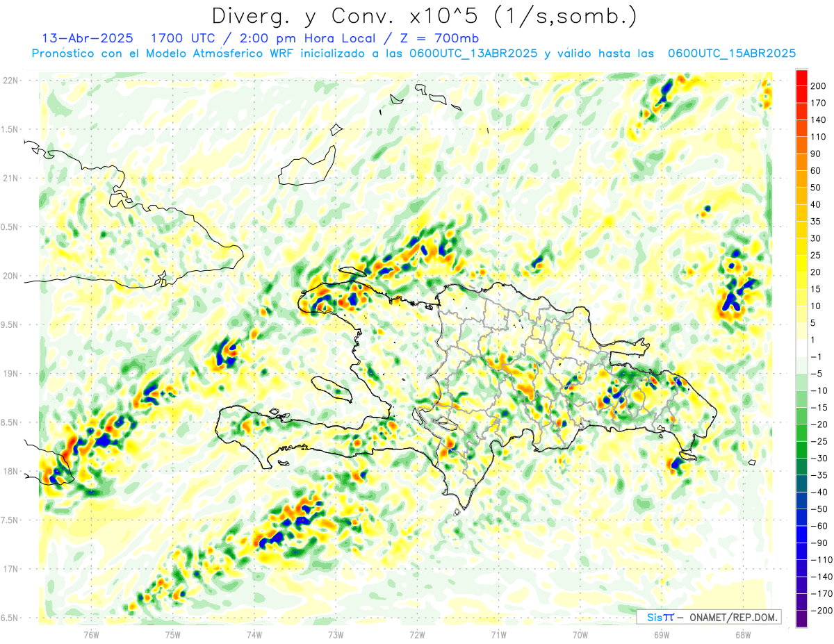This screenshot has width=834, height=644.
Task: Click the '19N' latitude label
Action: tap(10, 374)
